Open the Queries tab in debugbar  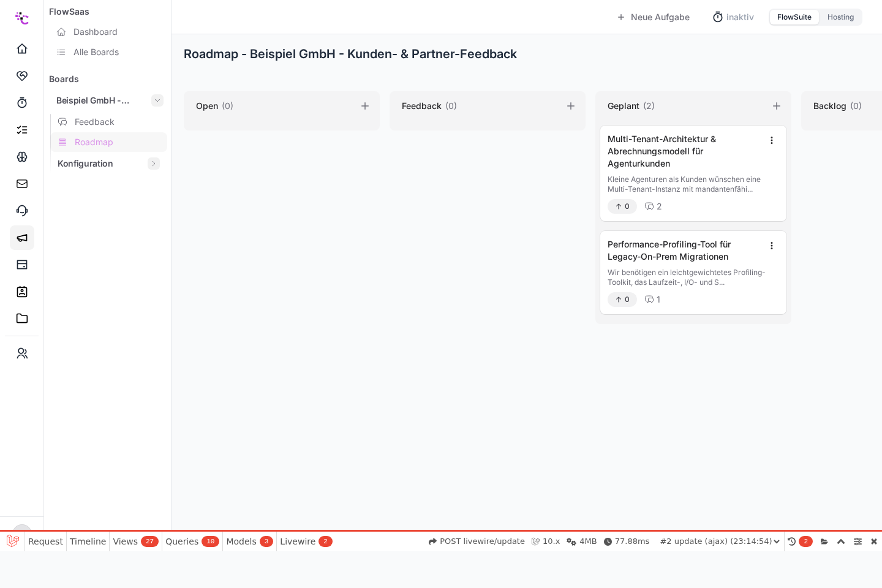point(192,541)
